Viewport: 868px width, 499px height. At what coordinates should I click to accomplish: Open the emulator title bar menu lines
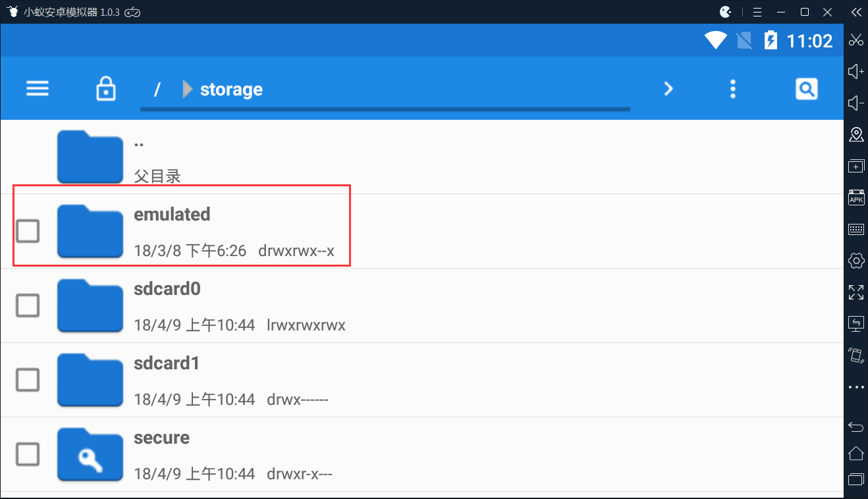coord(757,12)
